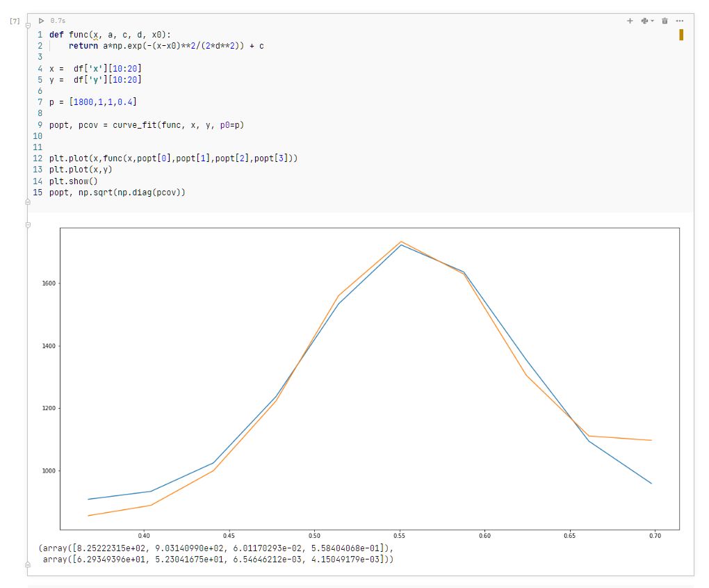Click the plt.plot(x,y) line
The image size is (709, 588).
click(x=81, y=170)
